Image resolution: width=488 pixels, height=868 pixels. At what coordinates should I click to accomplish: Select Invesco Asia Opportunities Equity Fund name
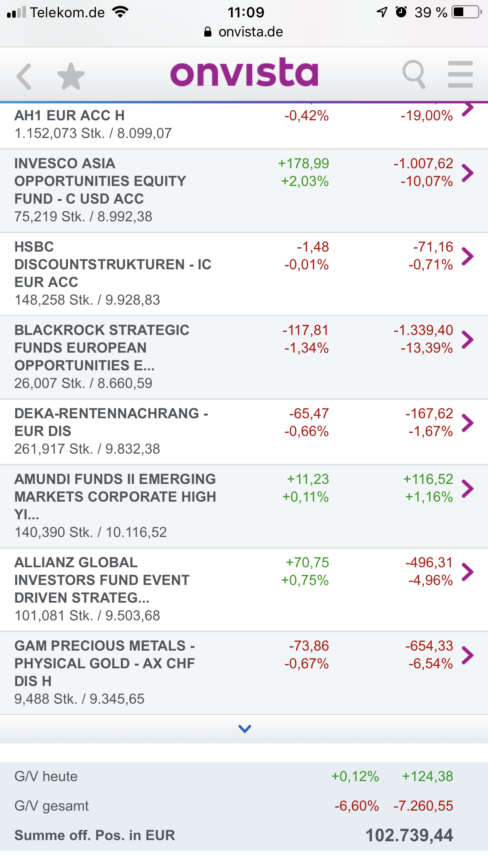tap(100, 181)
